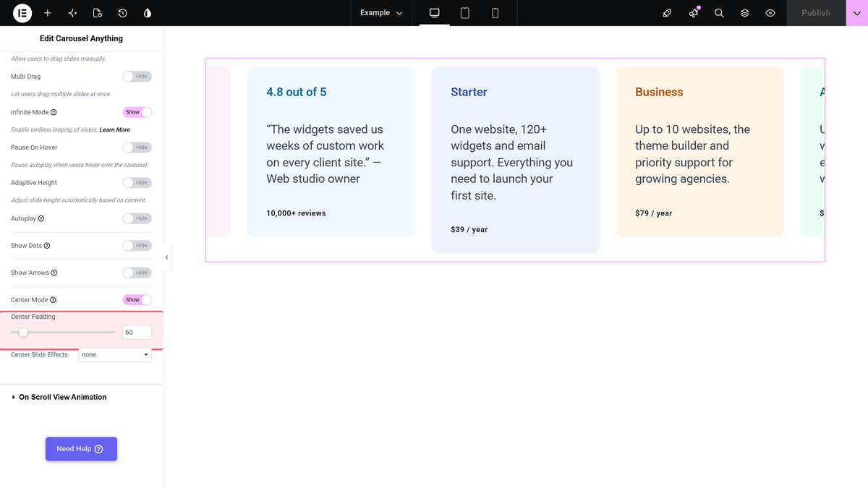Click the 'Adaptive Height' label
The height and width of the screenshot is (488, 868).
point(34,183)
